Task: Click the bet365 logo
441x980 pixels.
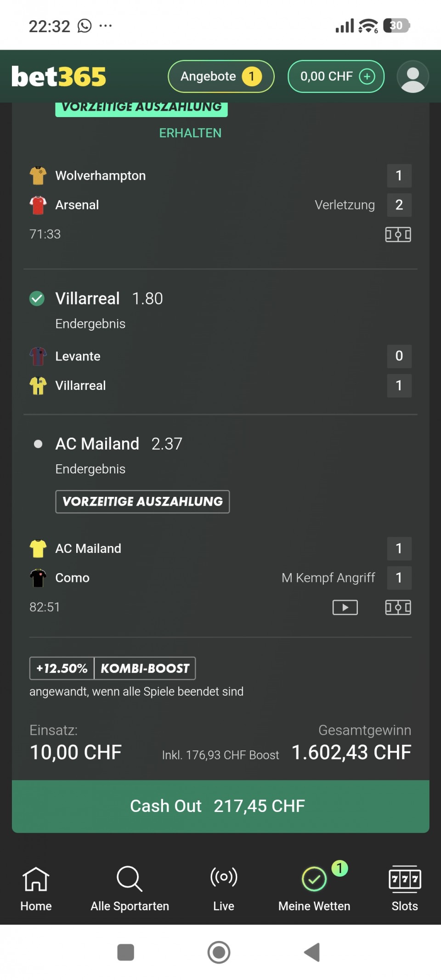Action: (x=59, y=77)
